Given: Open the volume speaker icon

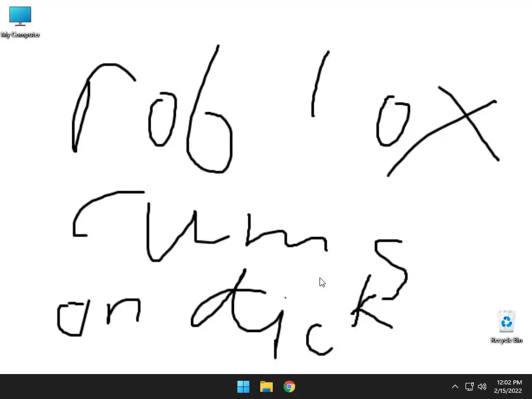Looking at the screenshot, I should pos(482,387).
